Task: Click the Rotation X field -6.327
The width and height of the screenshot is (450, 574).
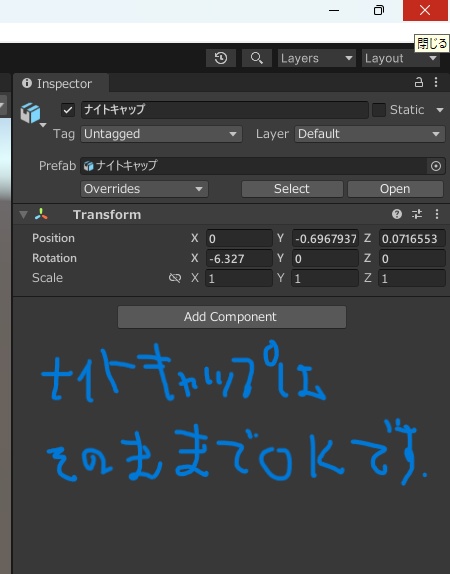Action: pos(239,258)
